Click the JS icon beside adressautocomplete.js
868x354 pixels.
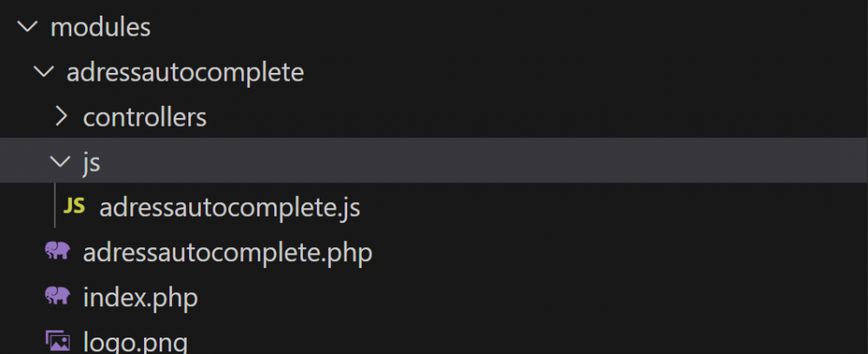click(75, 206)
